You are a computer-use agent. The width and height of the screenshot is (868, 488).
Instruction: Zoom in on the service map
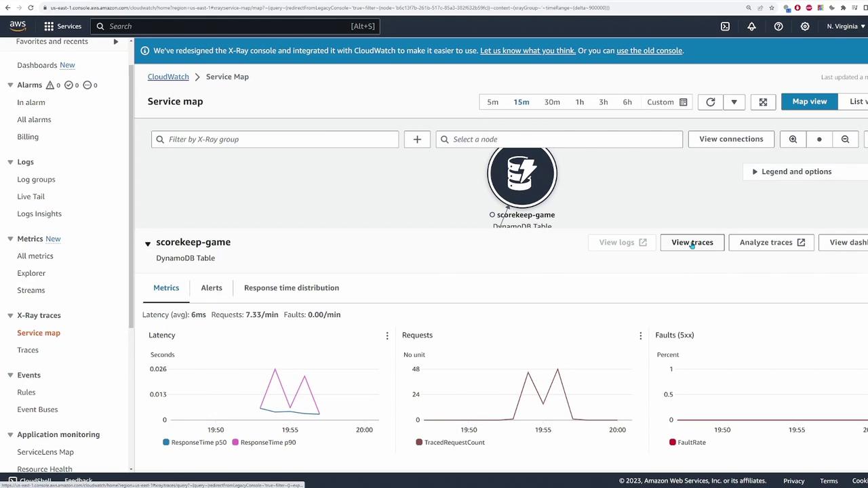[793, 139]
